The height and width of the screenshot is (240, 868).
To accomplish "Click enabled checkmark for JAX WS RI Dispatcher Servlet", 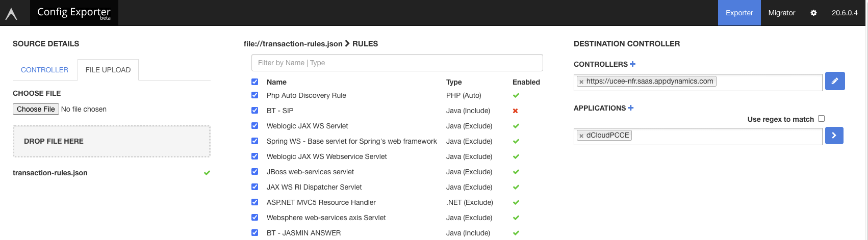I will coord(516,187).
